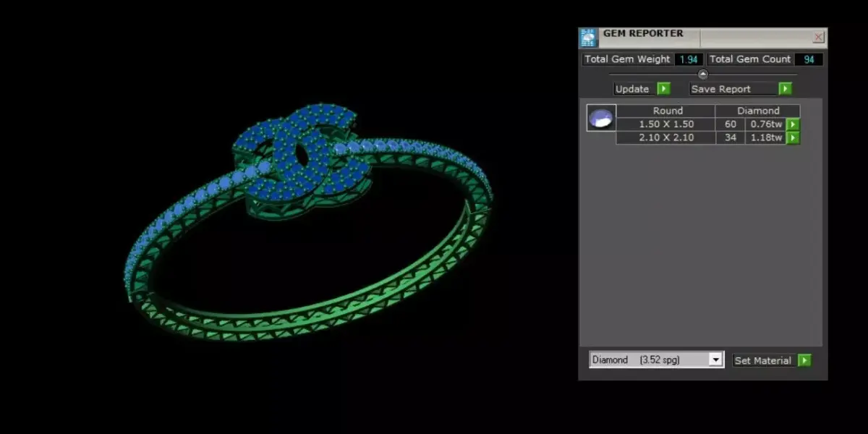868x434 pixels.
Task: Click the green arrow next to Set Material
Action: 804,360
